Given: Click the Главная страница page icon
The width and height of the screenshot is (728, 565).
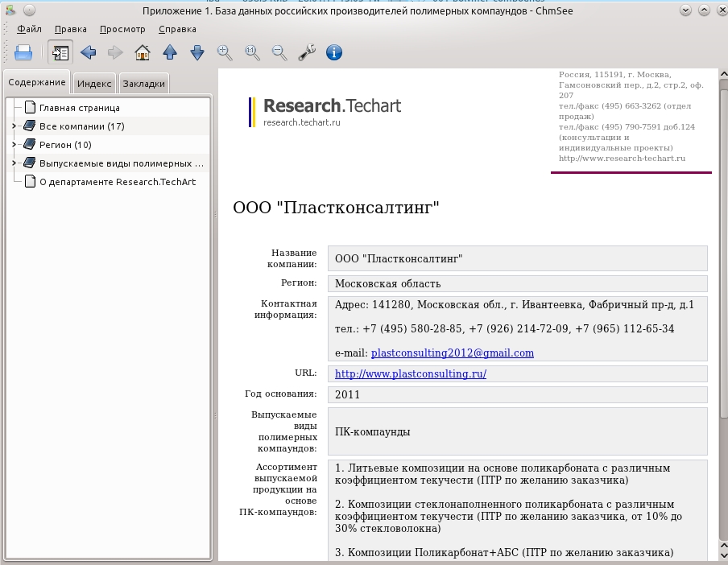Looking at the screenshot, I should [30, 108].
